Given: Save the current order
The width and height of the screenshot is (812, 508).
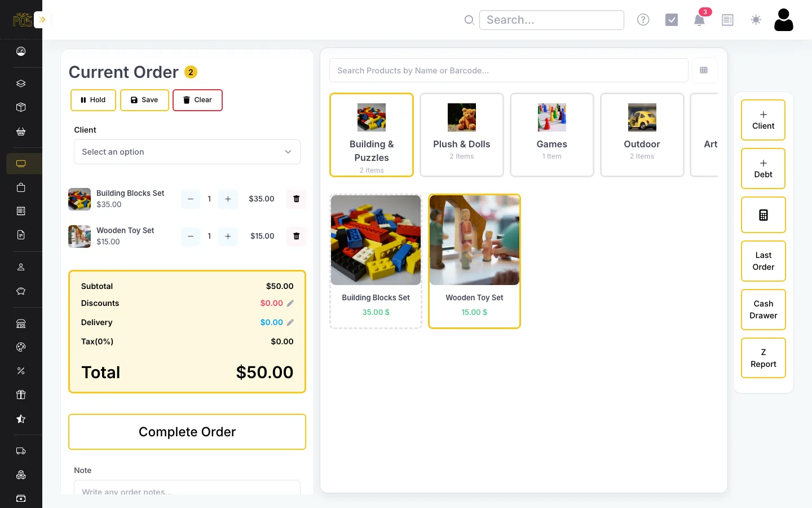Looking at the screenshot, I should pos(144,100).
